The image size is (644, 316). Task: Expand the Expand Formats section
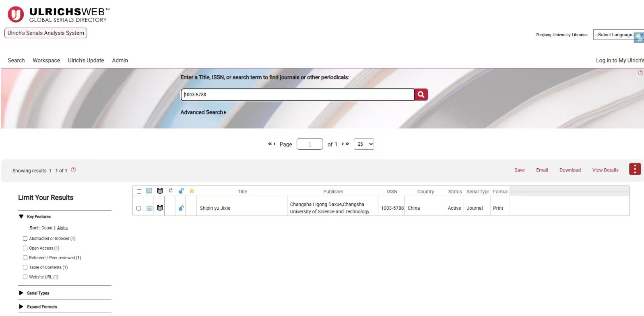(x=21, y=307)
